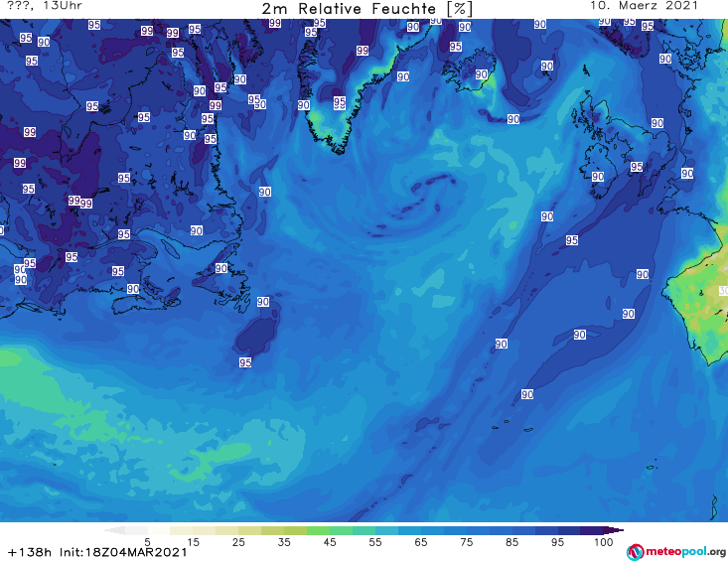The width and height of the screenshot is (728, 562).
Task: Click the date '10. Maerz 2021'
Action: pos(644,6)
